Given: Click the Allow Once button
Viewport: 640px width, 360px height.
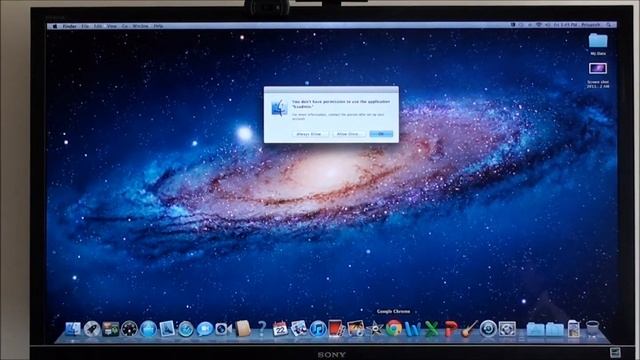Looking at the screenshot, I should [348, 134].
